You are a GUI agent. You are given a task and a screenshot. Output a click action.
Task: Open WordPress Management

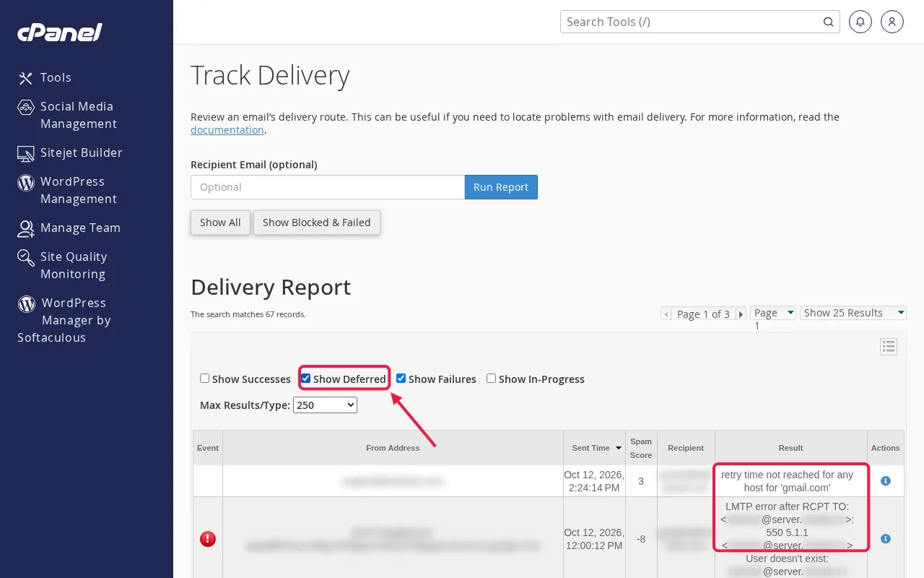pos(78,190)
